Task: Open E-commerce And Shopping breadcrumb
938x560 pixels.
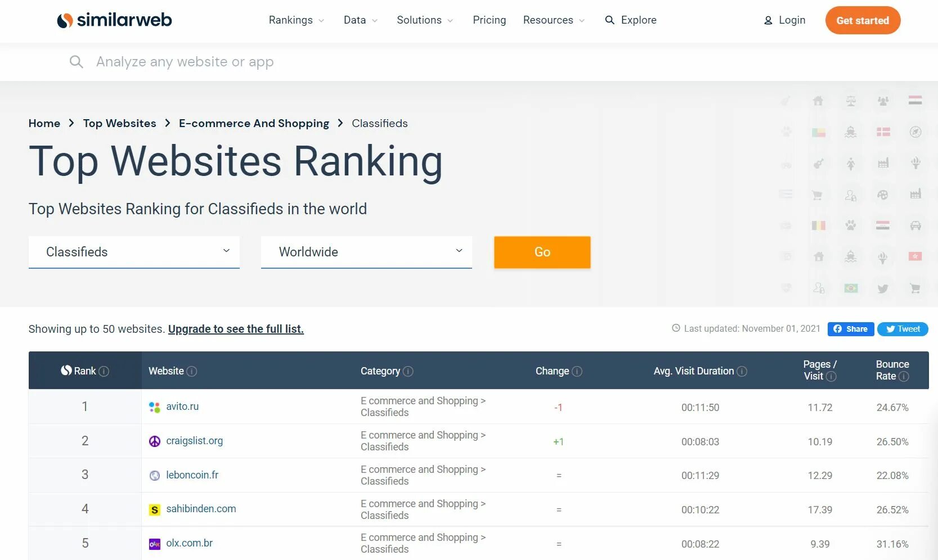Action: [254, 123]
